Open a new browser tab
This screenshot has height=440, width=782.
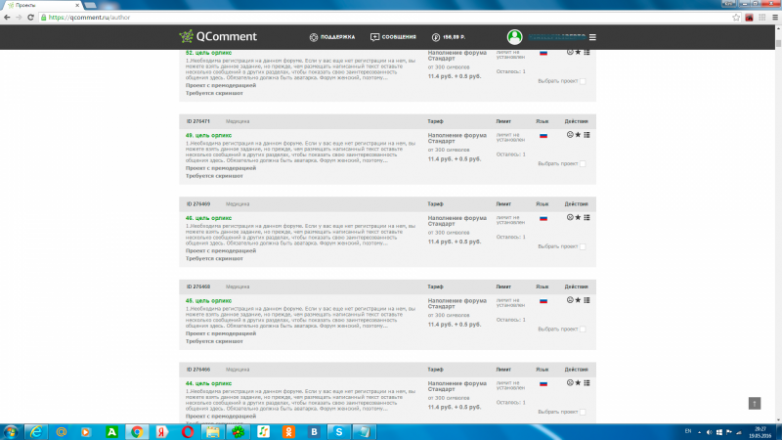tap(91, 5)
